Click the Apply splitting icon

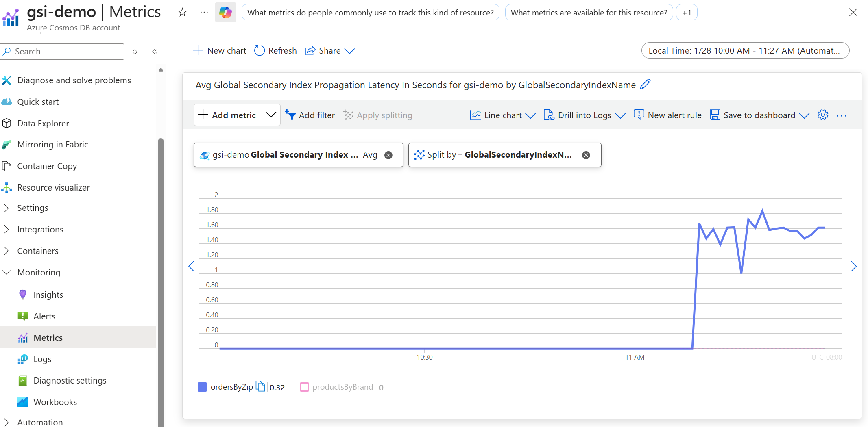click(349, 115)
